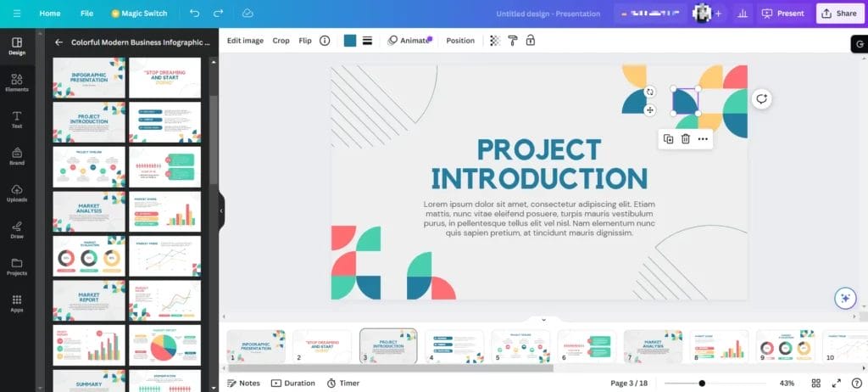
Task: Click the duplicate icon on floating toolbar
Action: point(668,138)
